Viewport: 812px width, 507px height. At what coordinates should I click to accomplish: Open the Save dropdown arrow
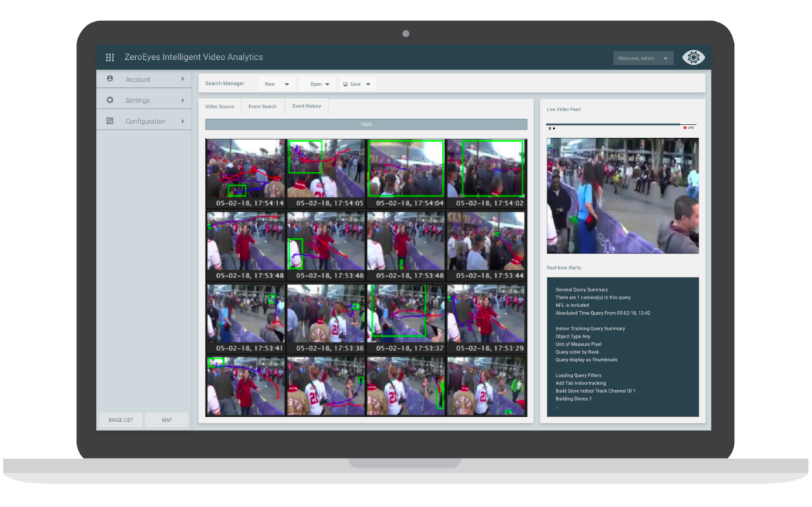368,84
